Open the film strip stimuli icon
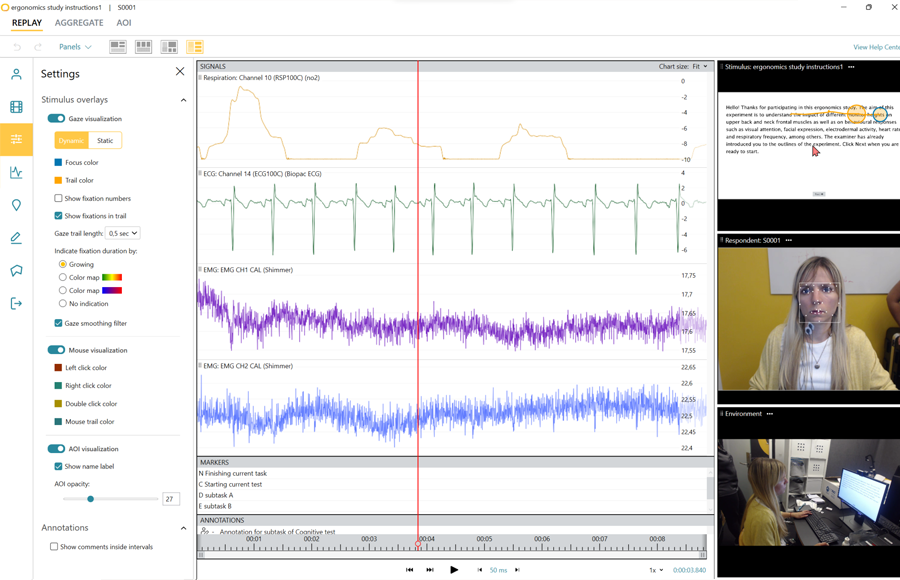The image size is (900, 580). coord(16,107)
